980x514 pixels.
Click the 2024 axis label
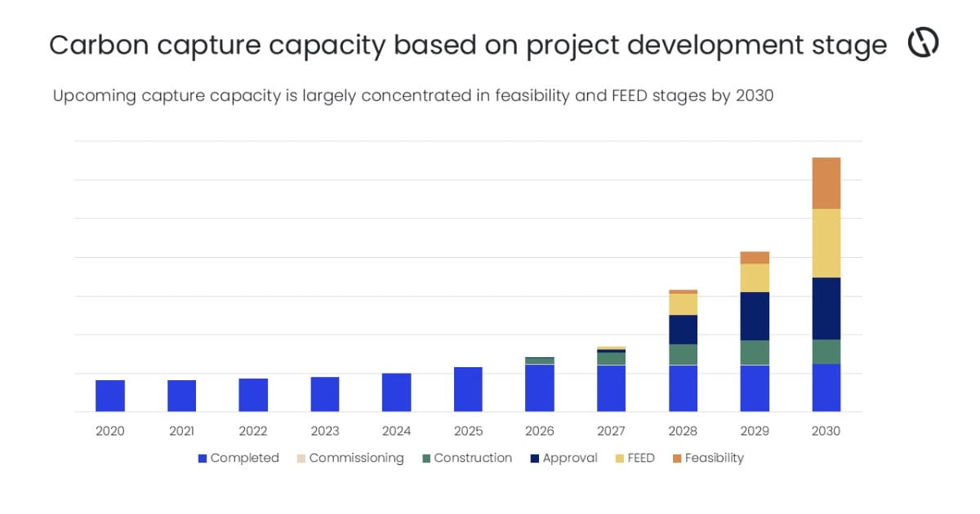(396, 431)
